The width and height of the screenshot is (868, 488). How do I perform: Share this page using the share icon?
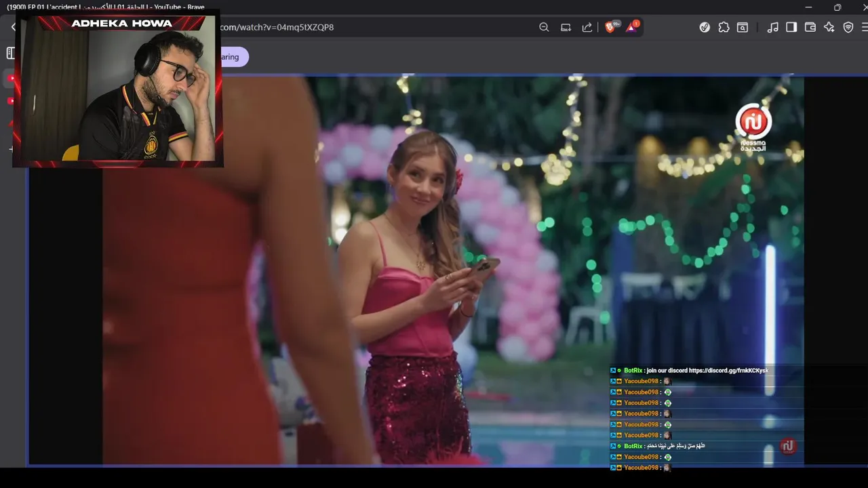[587, 27]
